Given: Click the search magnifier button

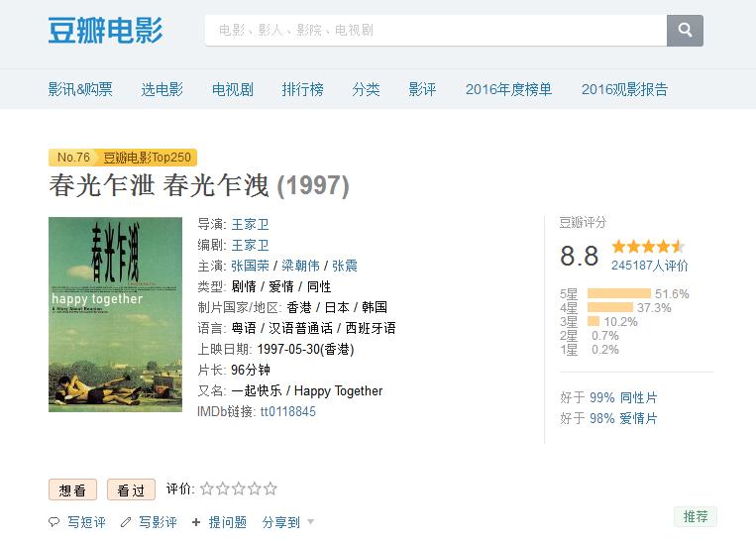Looking at the screenshot, I should [x=685, y=30].
